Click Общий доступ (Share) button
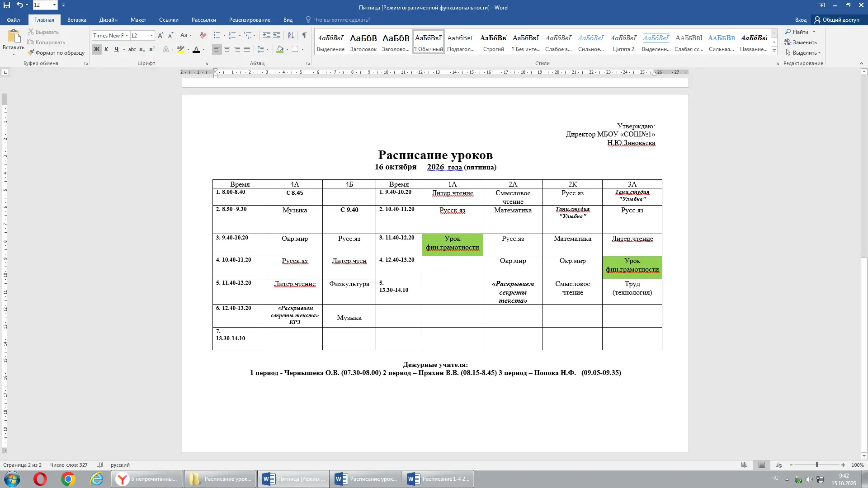868x488 pixels. click(x=837, y=20)
